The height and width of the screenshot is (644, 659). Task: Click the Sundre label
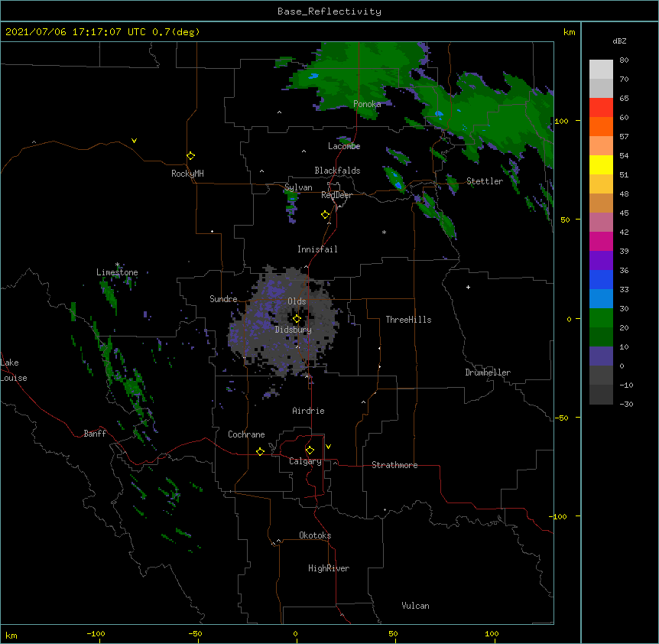[x=223, y=299]
